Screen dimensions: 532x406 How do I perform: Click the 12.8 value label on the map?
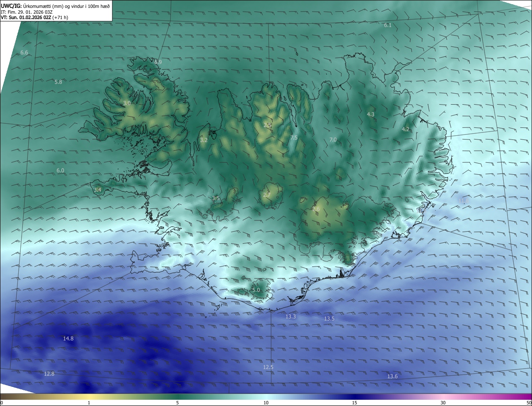(49, 374)
